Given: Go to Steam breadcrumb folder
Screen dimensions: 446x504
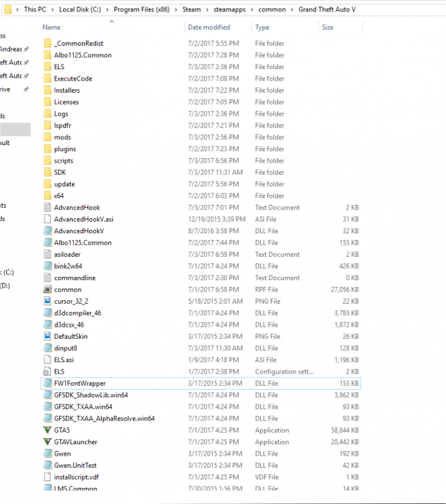Looking at the screenshot, I should click(x=191, y=9).
